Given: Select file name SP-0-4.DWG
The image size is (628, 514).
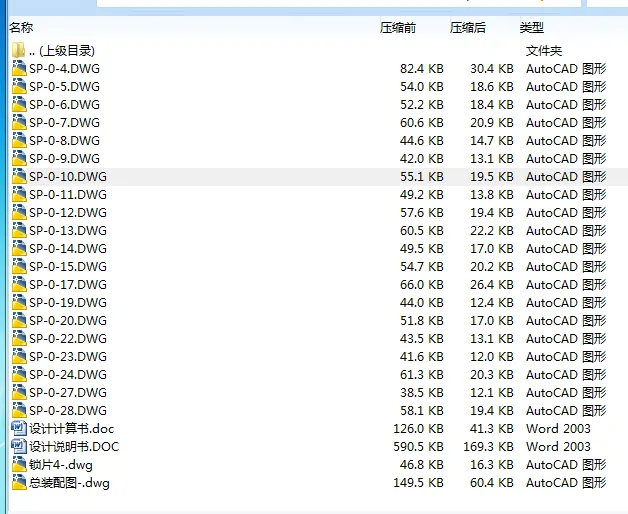Looking at the screenshot, I should (x=64, y=69).
